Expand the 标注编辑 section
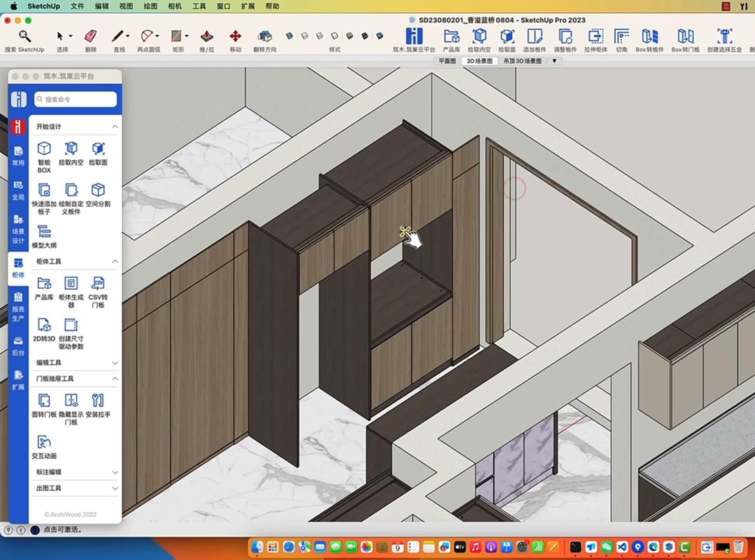The width and height of the screenshot is (755, 560). click(x=115, y=472)
